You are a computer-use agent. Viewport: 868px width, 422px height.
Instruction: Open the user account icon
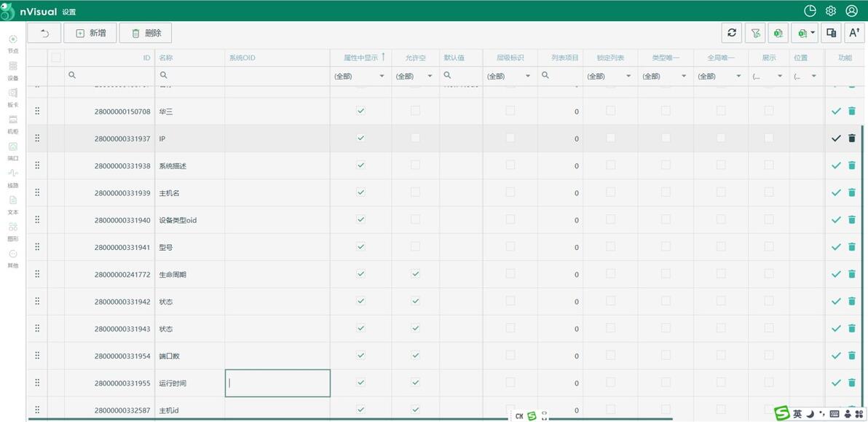coord(851,11)
